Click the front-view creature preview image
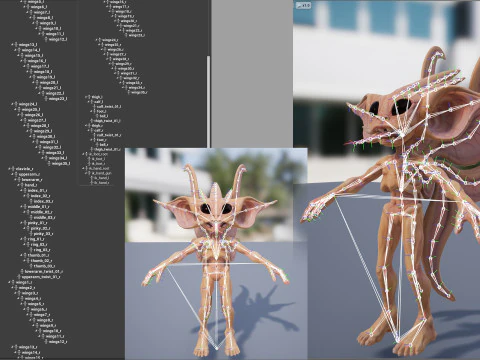The width and height of the screenshot is (480, 360). tap(216, 254)
